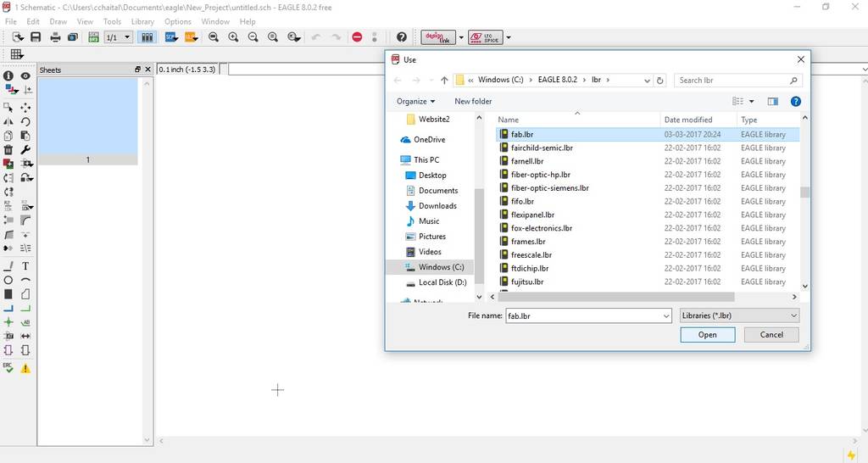Run the ERC check tool
Screen dimensions: 868x463
pos(8,368)
